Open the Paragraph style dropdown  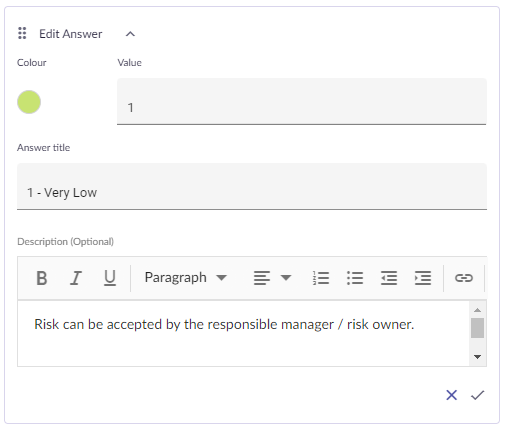click(186, 278)
